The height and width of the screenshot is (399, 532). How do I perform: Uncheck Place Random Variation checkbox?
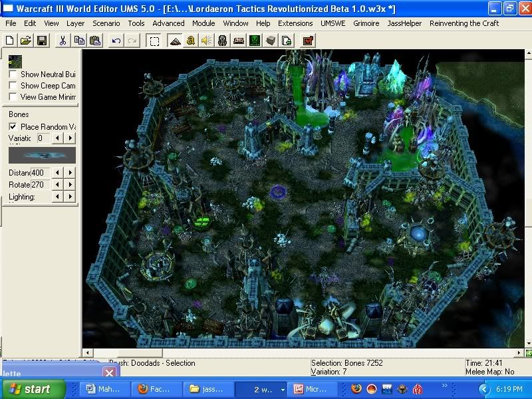13,126
